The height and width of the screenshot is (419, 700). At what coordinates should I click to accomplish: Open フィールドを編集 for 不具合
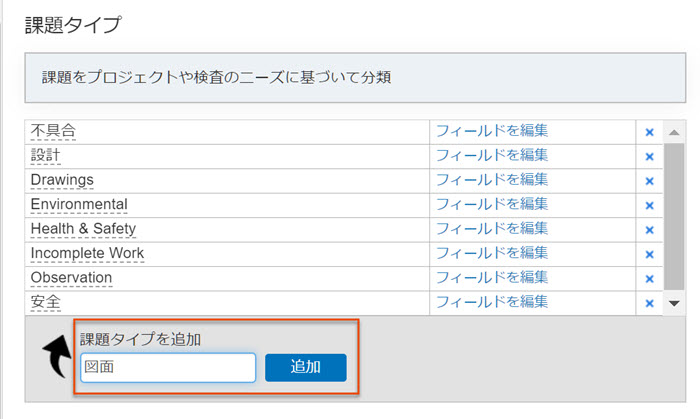[492, 131]
